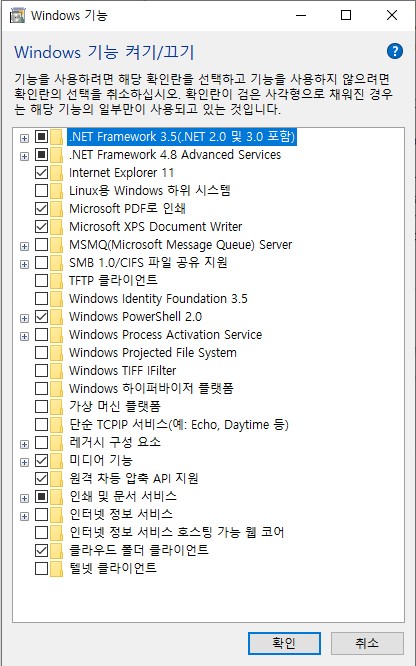Screen dimensions: 416x666
Task: Select the .NET Framework 4.8 Advanced Services label
Action: [x=175, y=155]
